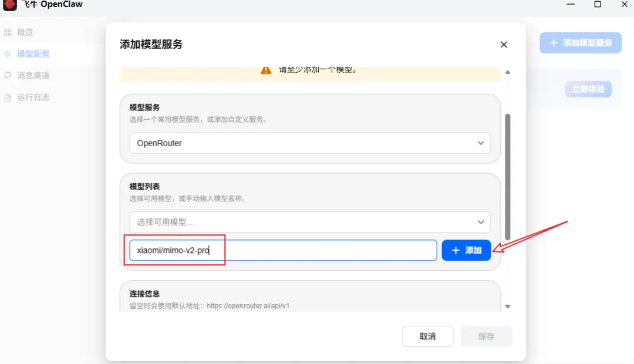Maximize the OpenClaw window
The height and width of the screenshot is (364, 634).
pos(597,5)
